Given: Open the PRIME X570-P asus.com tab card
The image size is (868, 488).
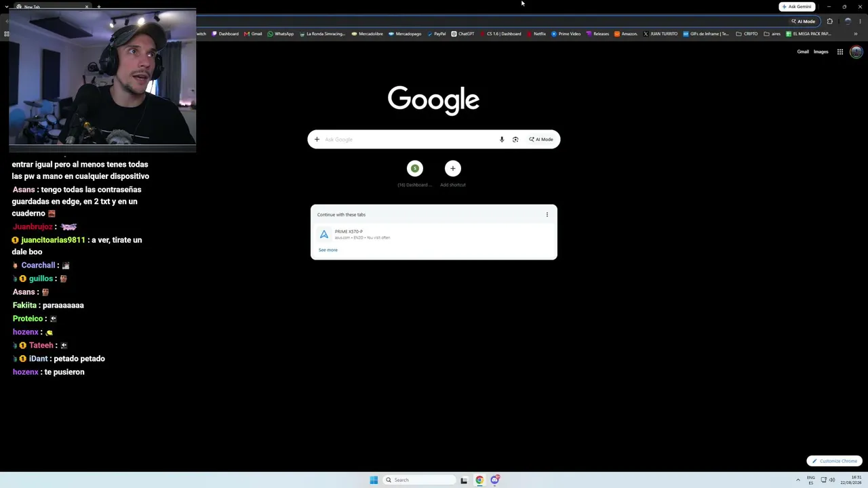Looking at the screenshot, I should coord(434,235).
